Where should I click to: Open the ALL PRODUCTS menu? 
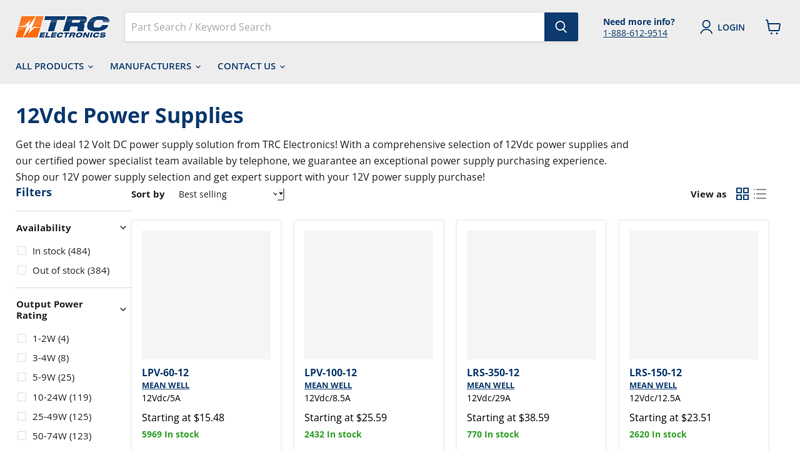pos(54,66)
